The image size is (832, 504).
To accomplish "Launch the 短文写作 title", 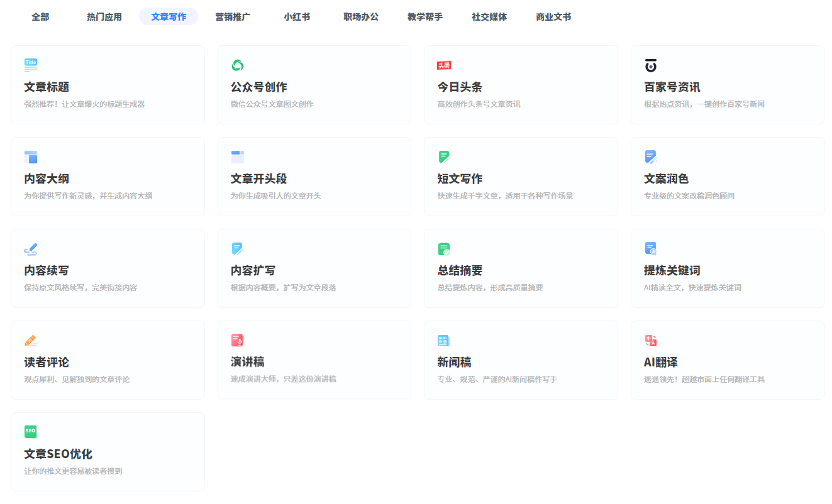I will click(x=460, y=179).
